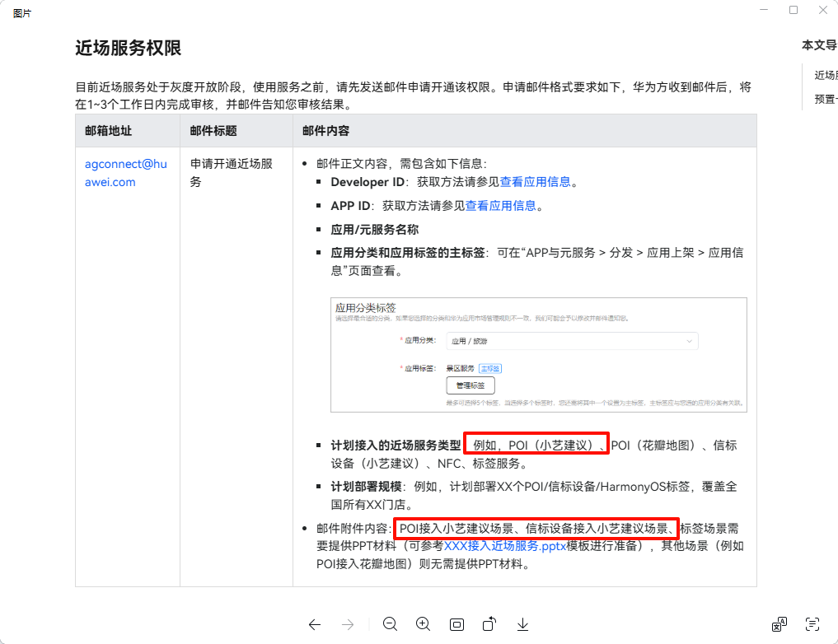Click the 主标签 tag badge
838x644 pixels.
[490, 369]
